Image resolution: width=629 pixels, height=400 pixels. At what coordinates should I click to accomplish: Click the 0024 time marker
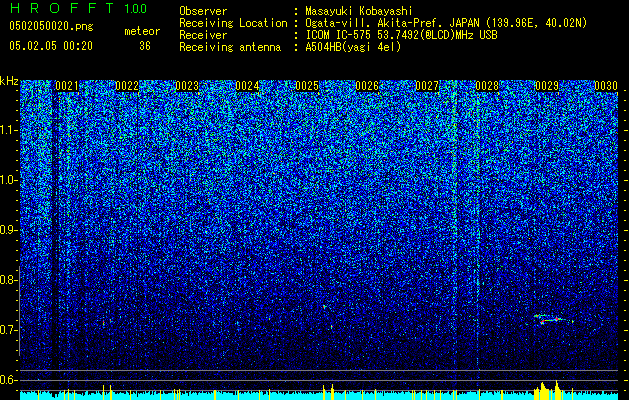pos(247,86)
